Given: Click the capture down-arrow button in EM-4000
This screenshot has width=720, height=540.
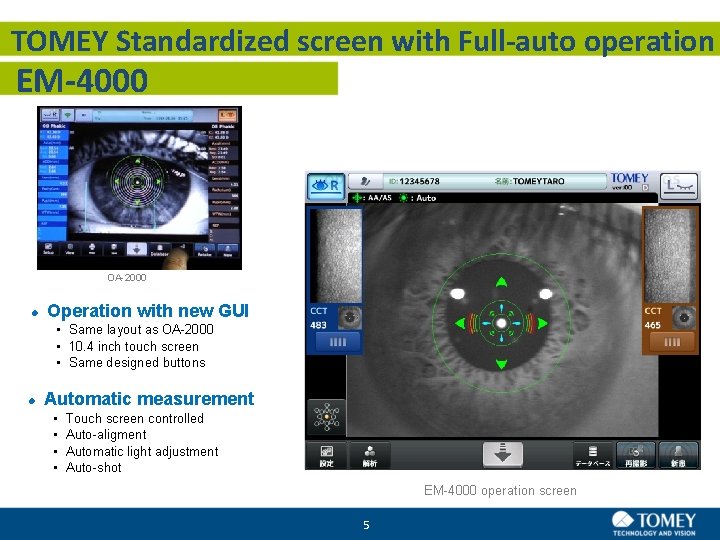Looking at the screenshot, I should [502, 455].
